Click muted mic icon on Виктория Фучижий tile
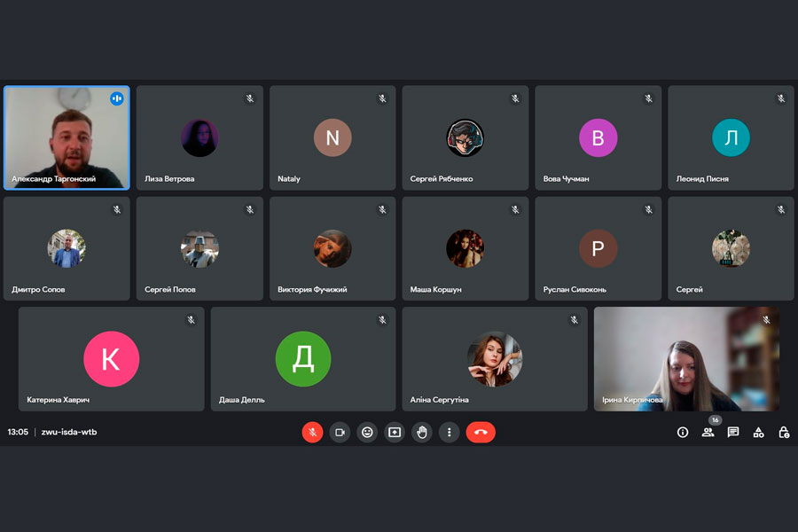 pyautogui.click(x=383, y=209)
